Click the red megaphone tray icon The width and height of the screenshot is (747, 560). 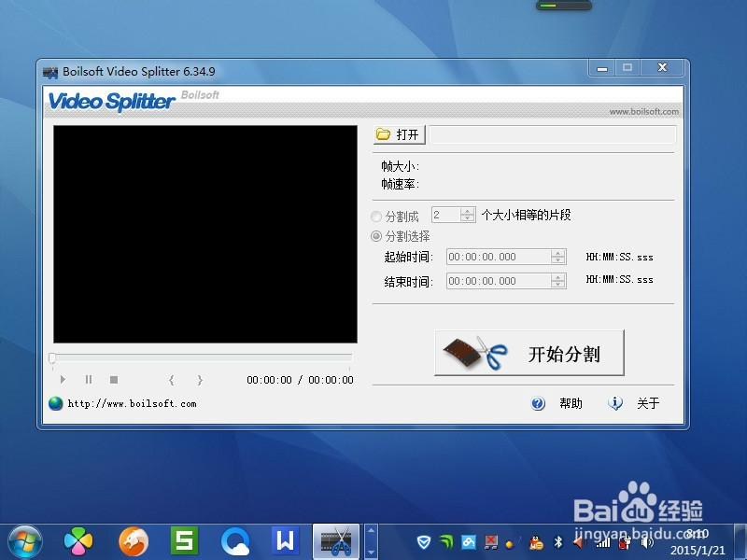580,542
